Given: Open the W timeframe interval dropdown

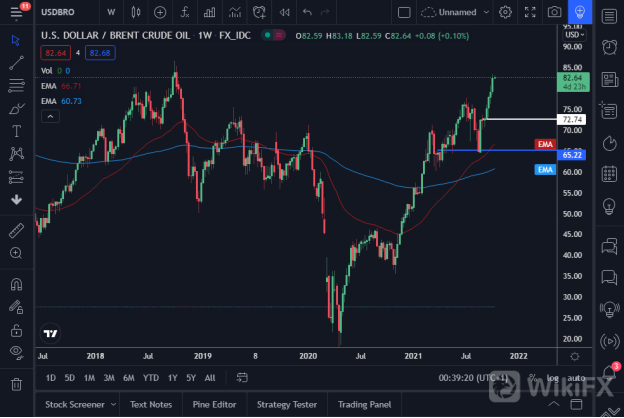Looking at the screenshot, I should [110, 12].
